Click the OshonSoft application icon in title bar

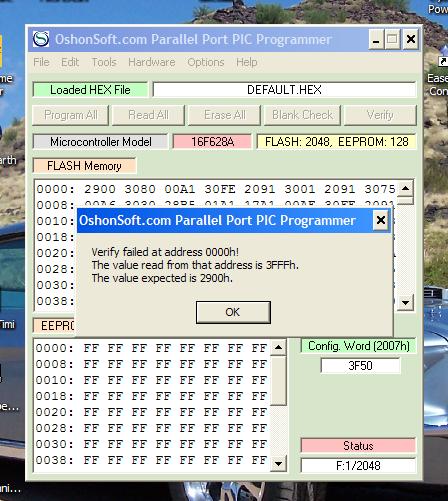tap(41, 39)
